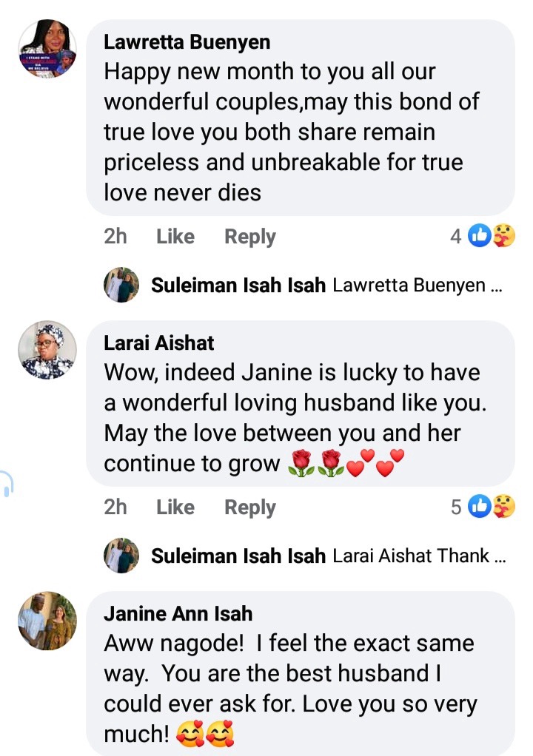Image resolution: width=533 pixels, height=756 pixels.
Task: Show reaction count 5 on Larai's comment
Action: click(x=456, y=507)
